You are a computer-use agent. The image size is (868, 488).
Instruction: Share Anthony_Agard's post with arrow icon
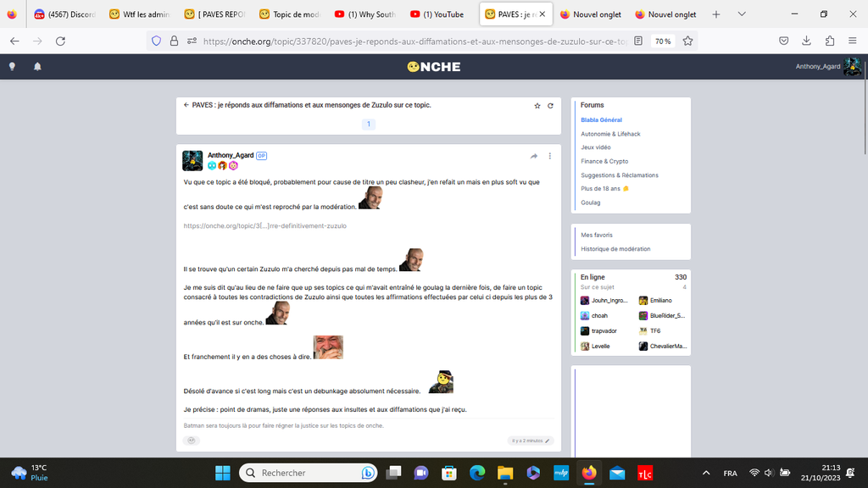[534, 156]
